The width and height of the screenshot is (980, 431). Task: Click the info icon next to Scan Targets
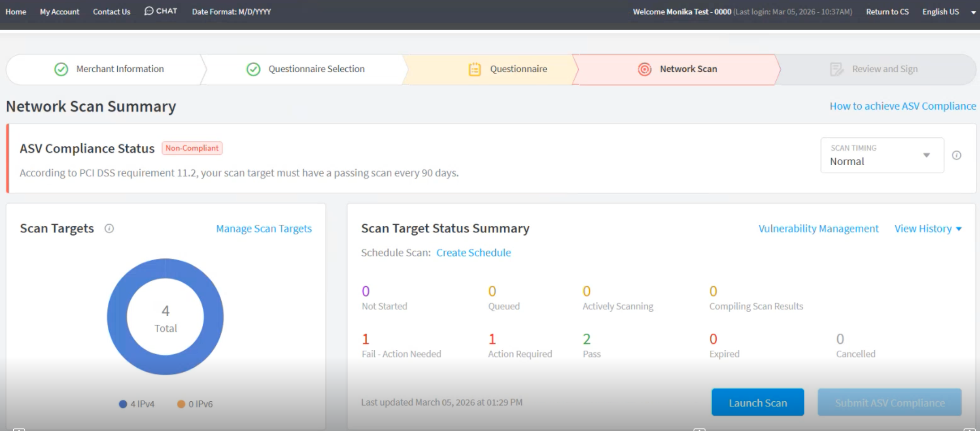[109, 228]
